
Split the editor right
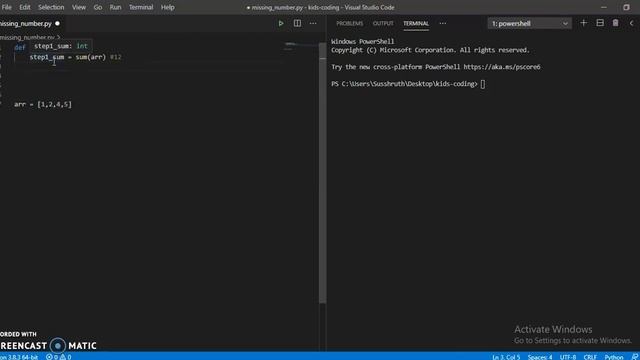pos(297,24)
